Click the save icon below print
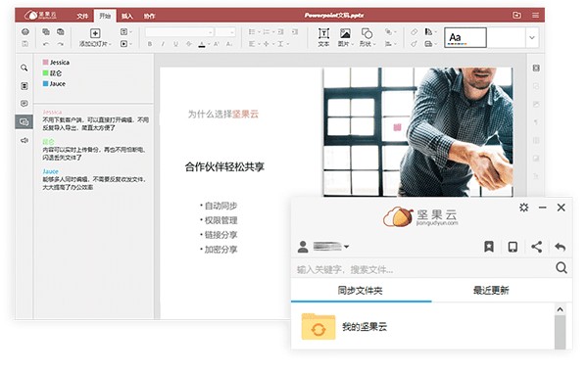This screenshot has width=588, height=371. [x=25, y=44]
